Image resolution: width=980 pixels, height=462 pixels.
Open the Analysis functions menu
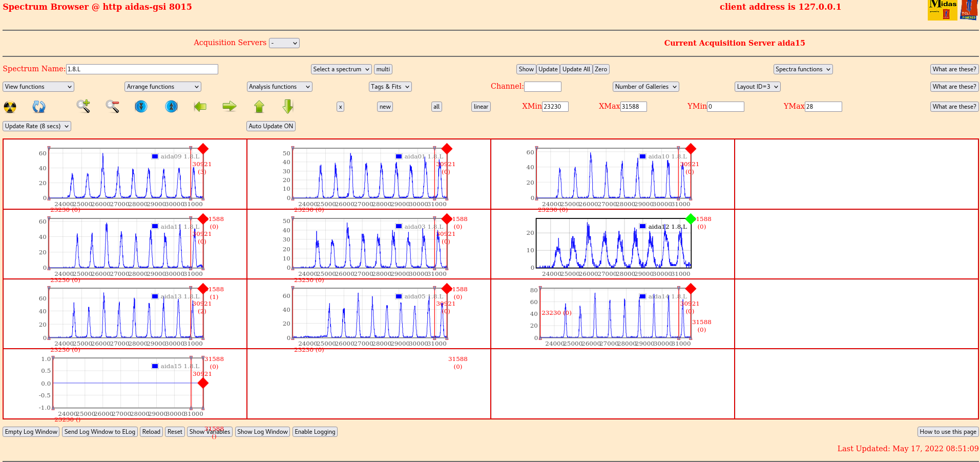pyautogui.click(x=279, y=87)
